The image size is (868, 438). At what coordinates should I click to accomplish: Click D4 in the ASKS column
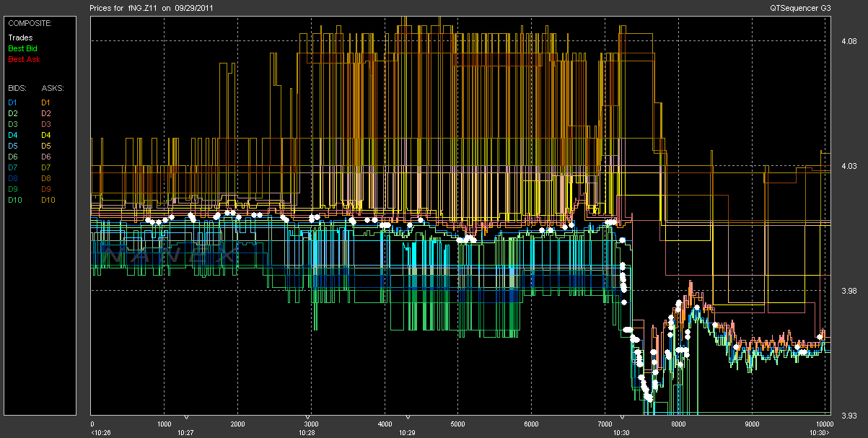click(45, 135)
